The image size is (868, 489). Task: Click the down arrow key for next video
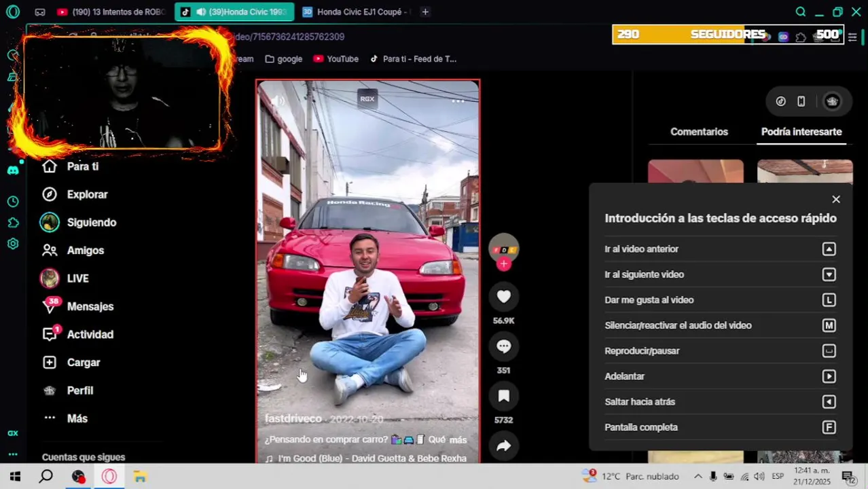tap(829, 274)
